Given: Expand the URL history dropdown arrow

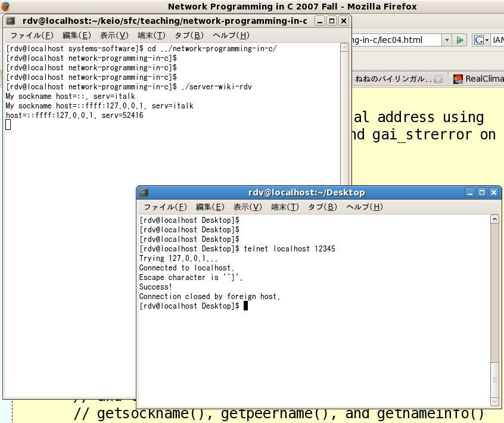Looking at the screenshot, I should coord(446,40).
